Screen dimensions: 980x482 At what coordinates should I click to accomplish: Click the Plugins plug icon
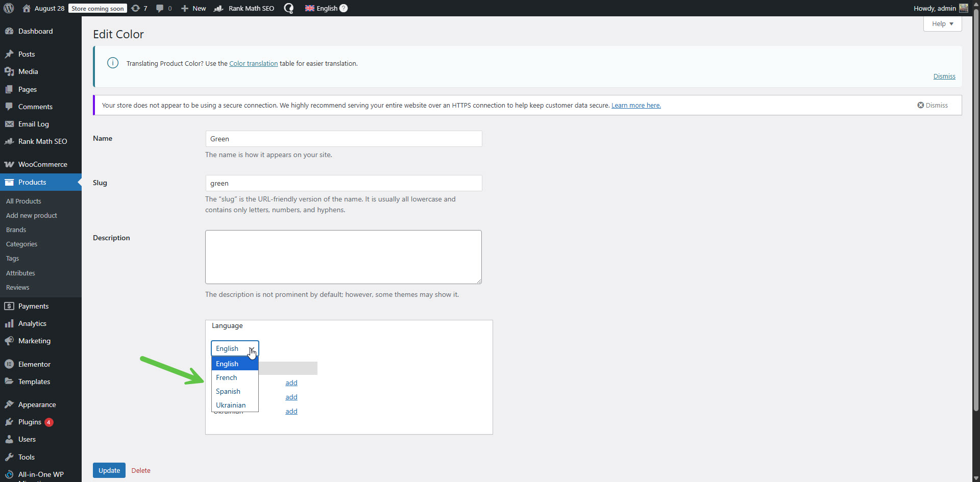[x=9, y=422]
